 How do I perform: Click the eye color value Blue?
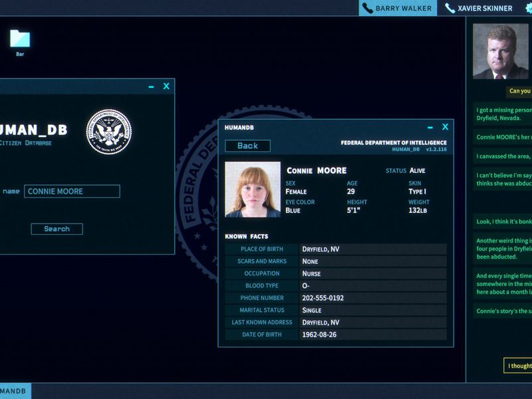(293, 210)
